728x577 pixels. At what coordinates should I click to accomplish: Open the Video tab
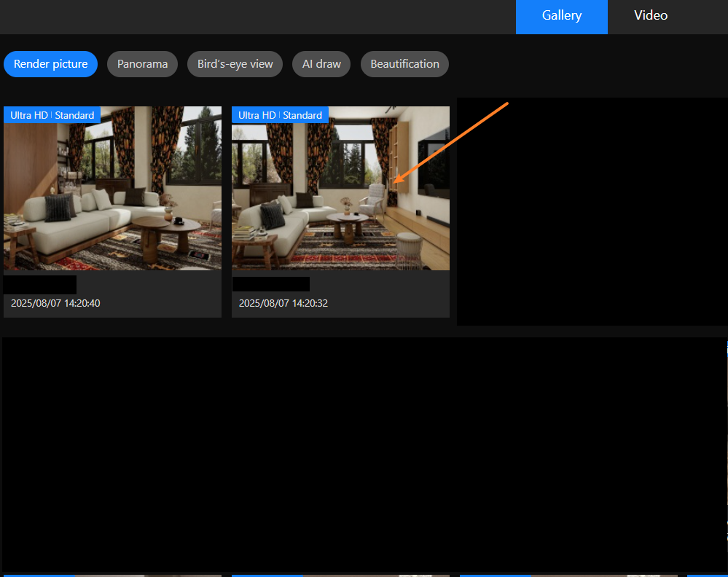tap(651, 16)
